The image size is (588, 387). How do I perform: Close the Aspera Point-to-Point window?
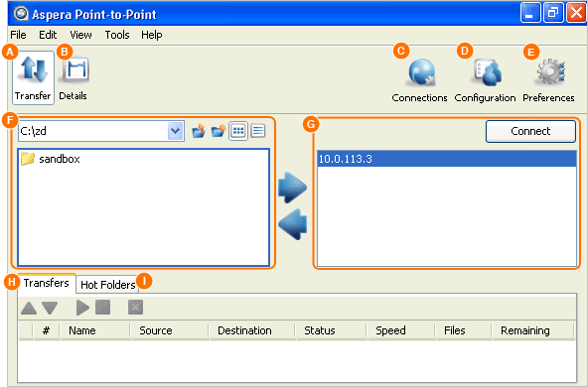pyautogui.click(x=576, y=13)
